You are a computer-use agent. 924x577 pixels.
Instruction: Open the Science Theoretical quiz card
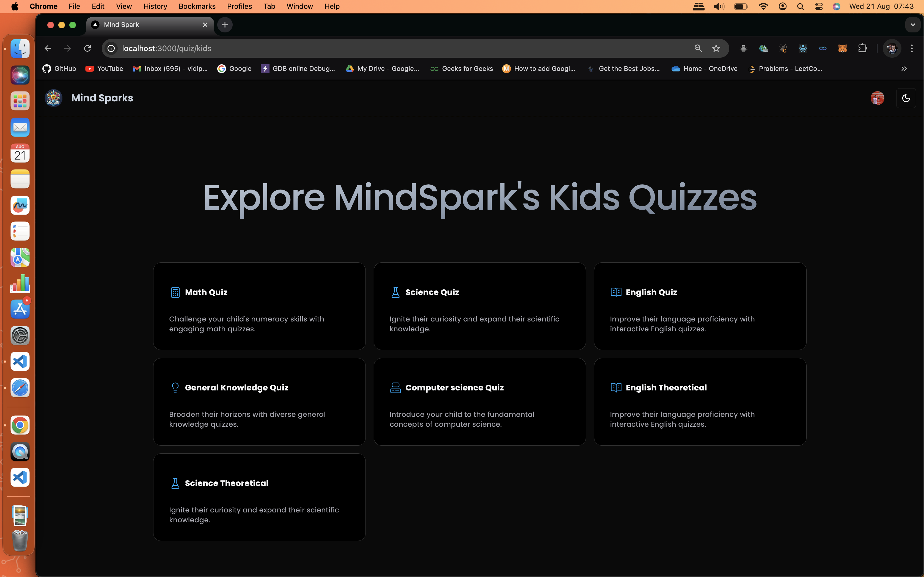pos(259,497)
